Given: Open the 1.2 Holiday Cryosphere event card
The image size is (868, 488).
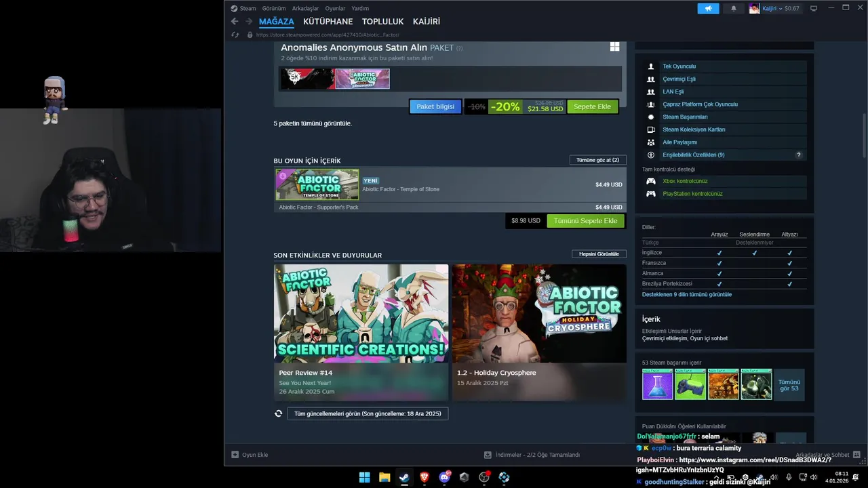Looking at the screenshot, I should [539, 332].
